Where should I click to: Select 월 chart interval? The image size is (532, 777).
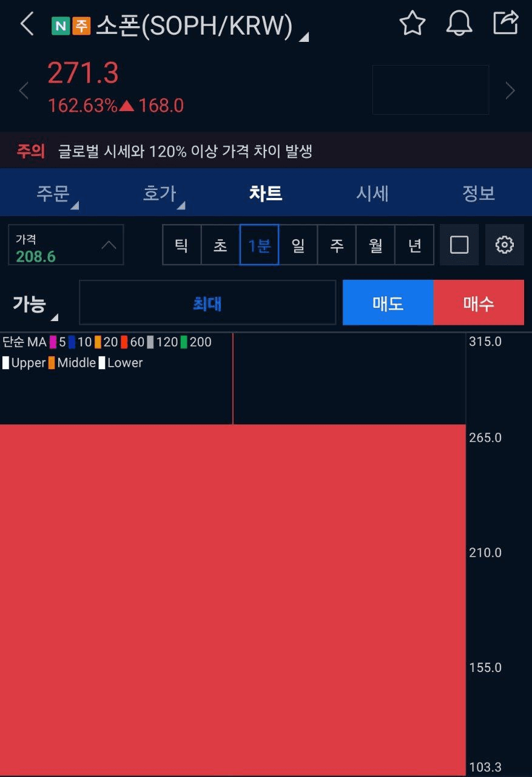pos(375,245)
